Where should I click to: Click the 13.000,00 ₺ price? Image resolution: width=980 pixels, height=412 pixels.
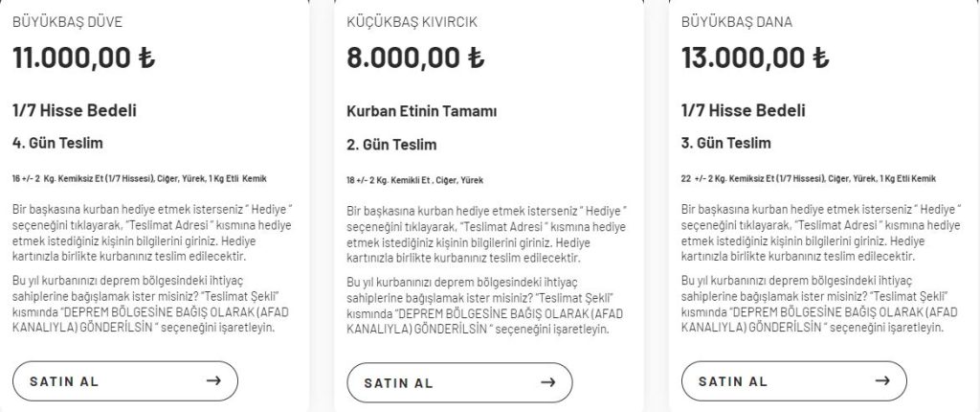[754, 57]
